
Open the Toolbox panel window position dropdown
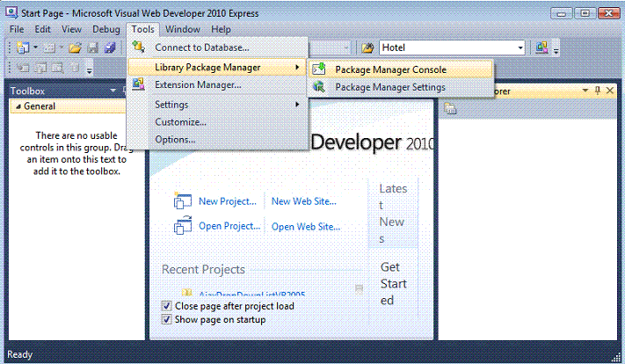tap(113, 91)
